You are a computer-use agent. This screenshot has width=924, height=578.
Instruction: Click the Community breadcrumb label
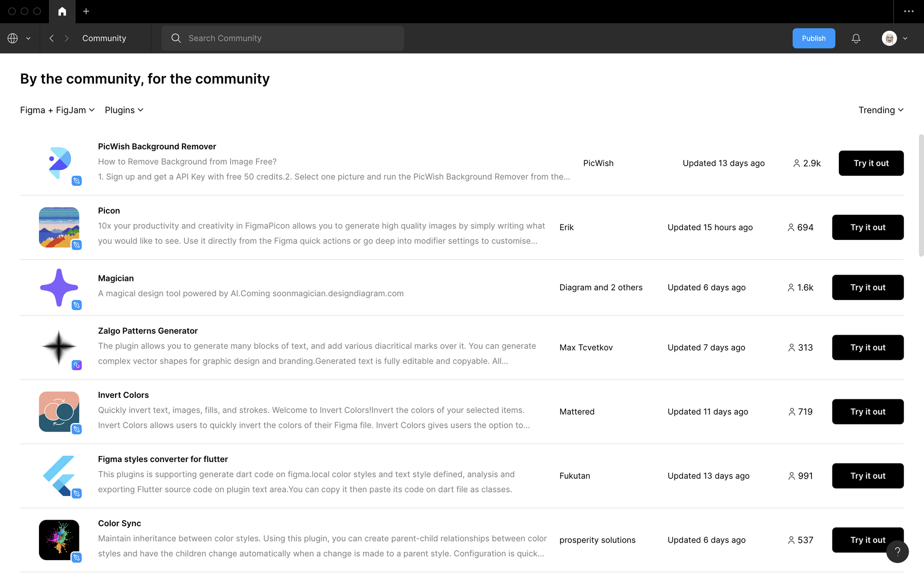coord(104,38)
